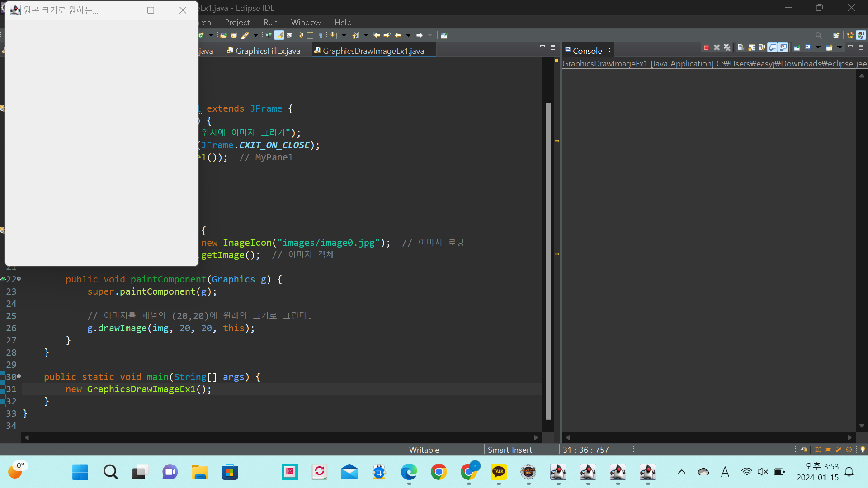Terminate the running program in Console
The image size is (868, 488).
[706, 47]
